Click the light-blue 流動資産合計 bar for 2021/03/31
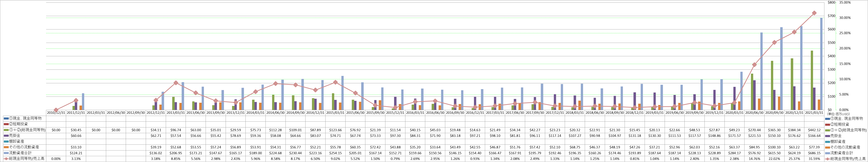Screen dimensions: 868x162 (821, 64)
